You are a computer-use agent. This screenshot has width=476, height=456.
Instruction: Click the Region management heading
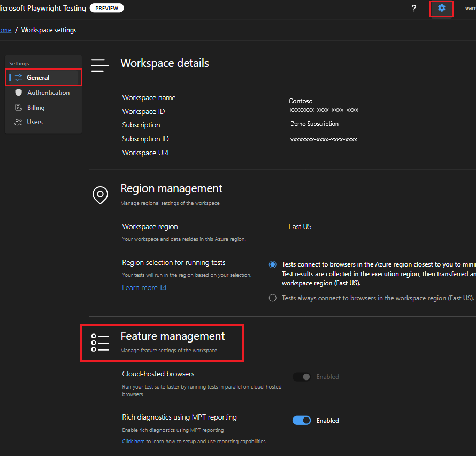pyautogui.click(x=172, y=188)
